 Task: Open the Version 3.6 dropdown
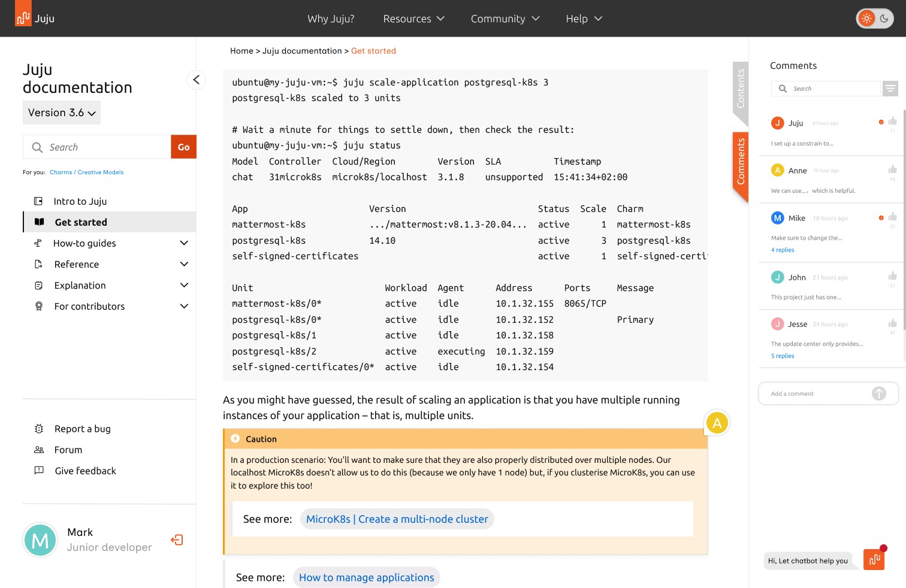tap(62, 113)
